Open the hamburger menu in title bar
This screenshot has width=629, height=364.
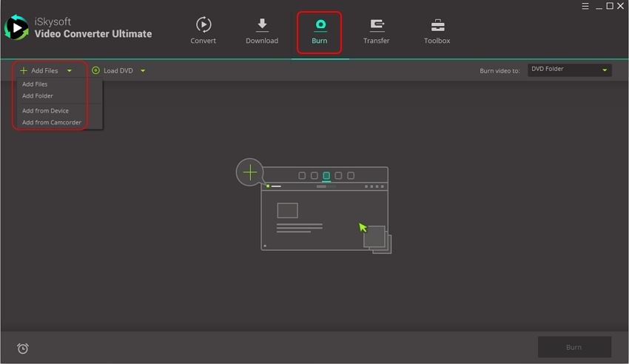click(585, 6)
